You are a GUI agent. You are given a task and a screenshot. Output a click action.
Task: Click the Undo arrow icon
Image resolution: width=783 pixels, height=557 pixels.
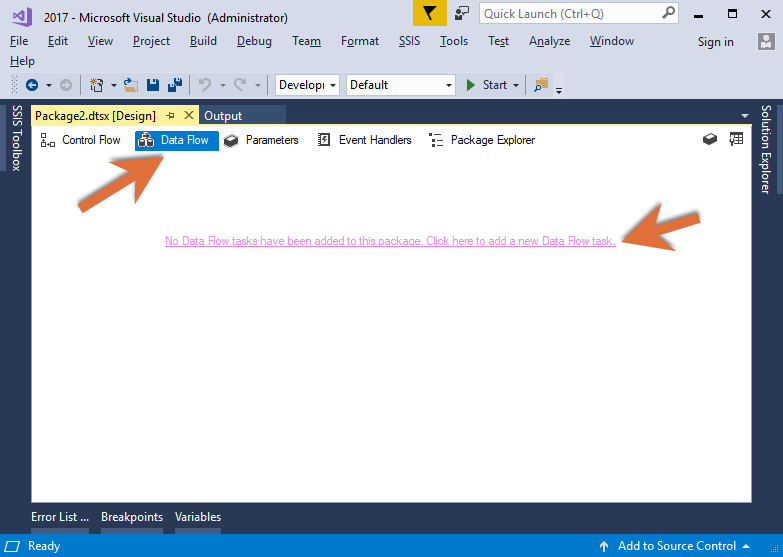[x=205, y=85]
